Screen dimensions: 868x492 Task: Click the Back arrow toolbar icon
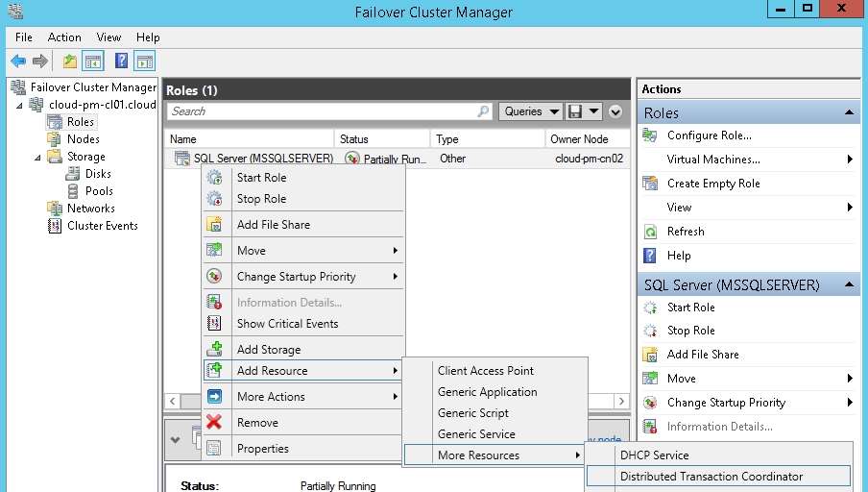click(x=18, y=61)
